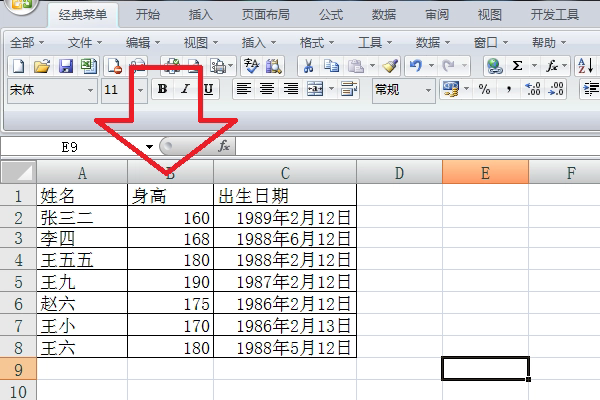Open the 格式 classic menu
This screenshot has height=400, width=600.
(316, 42)
